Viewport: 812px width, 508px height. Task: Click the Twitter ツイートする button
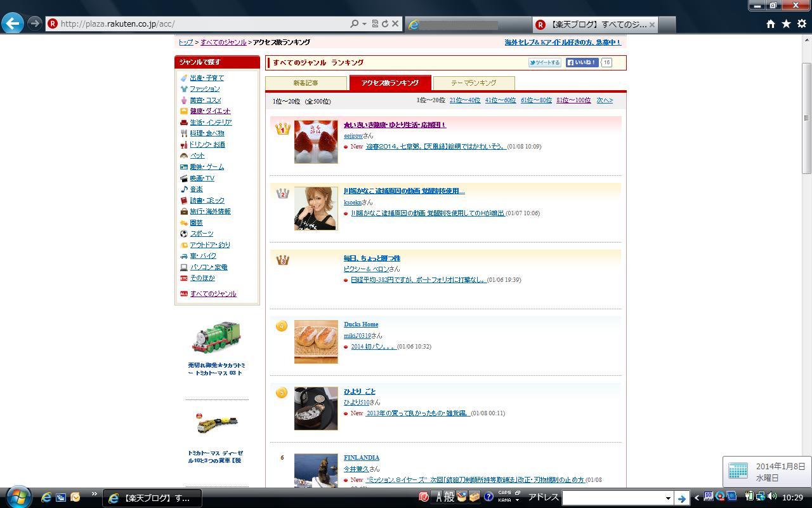point(544,63)
